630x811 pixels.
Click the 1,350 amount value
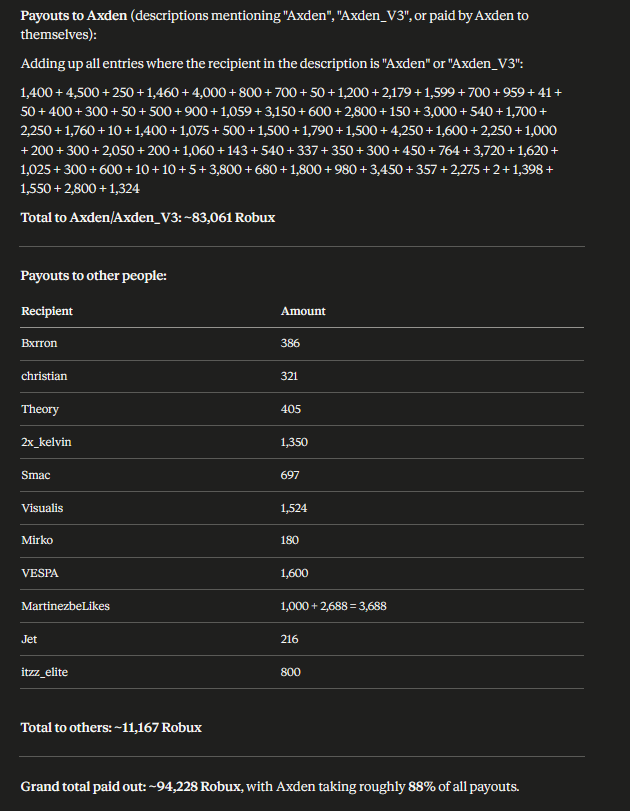(295, 442)
